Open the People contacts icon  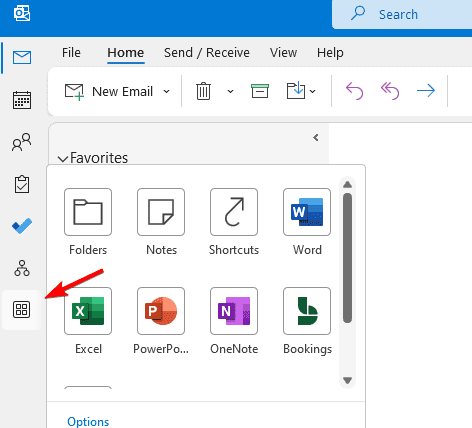(x=22, y=142)
